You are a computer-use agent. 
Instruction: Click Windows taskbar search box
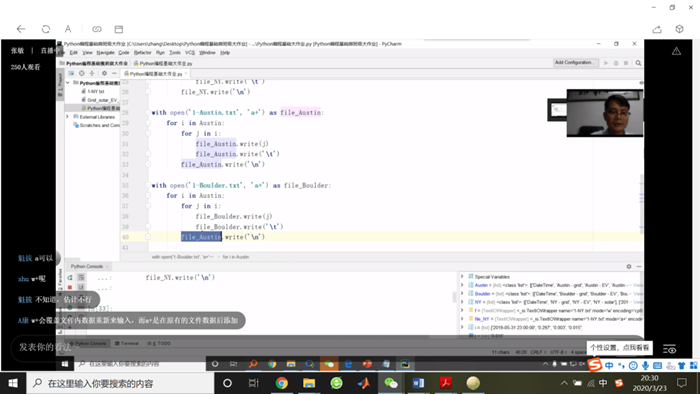(x=120, y=383)
